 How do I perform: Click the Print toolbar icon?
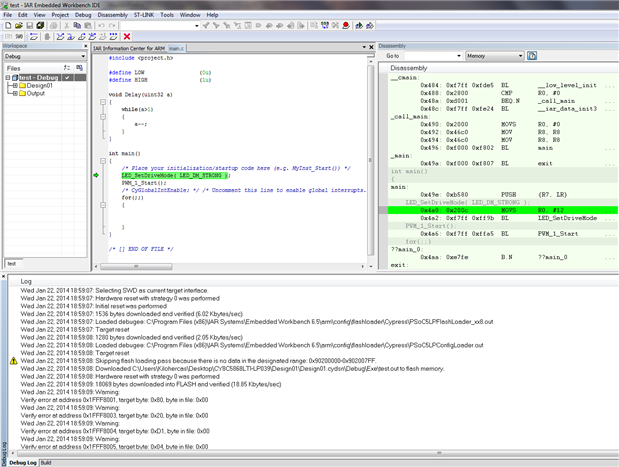pos(54,25)
